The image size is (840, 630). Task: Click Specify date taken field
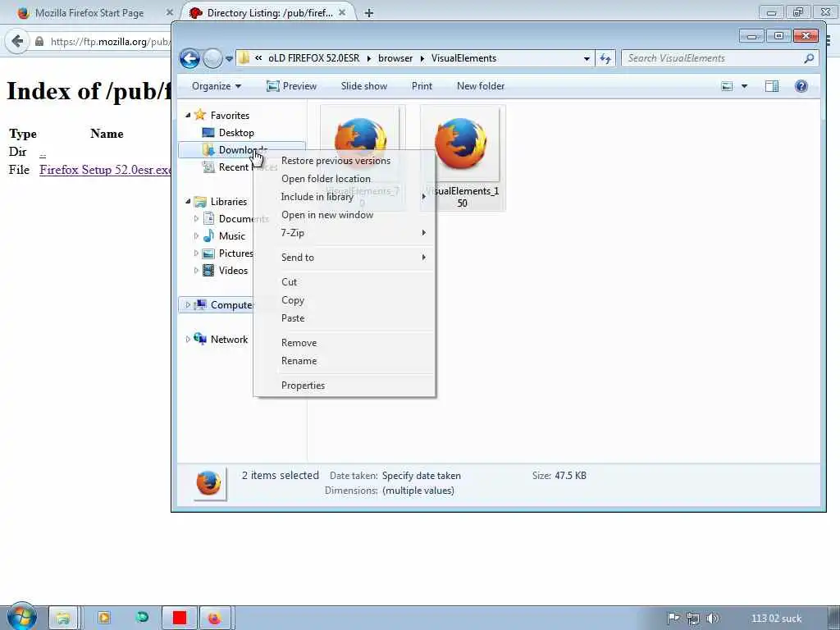[x=421, y=476]
